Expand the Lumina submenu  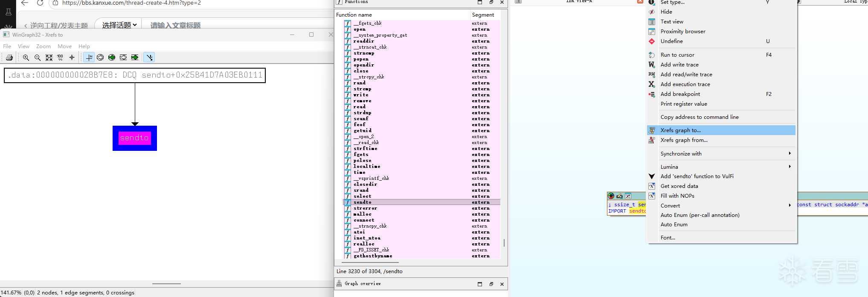[x=722, y=167]
